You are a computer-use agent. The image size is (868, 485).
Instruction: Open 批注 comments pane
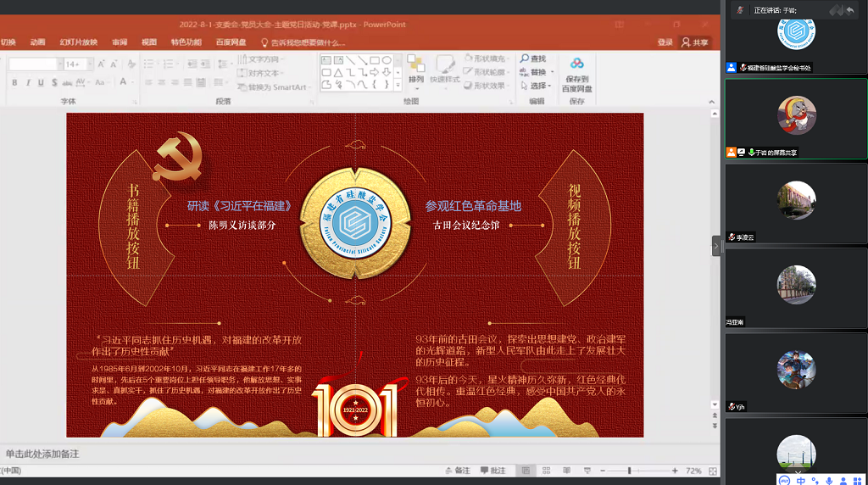pos(492,471)
